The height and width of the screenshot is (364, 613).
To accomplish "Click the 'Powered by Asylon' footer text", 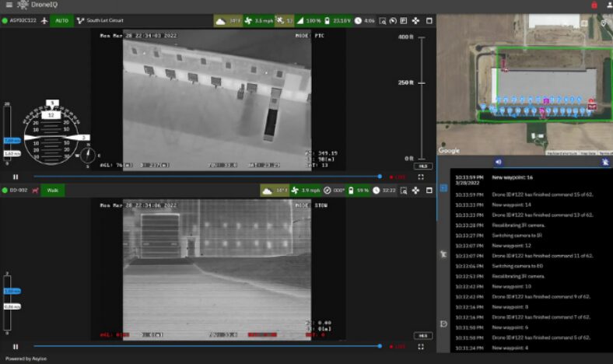I will pos(26,359).
